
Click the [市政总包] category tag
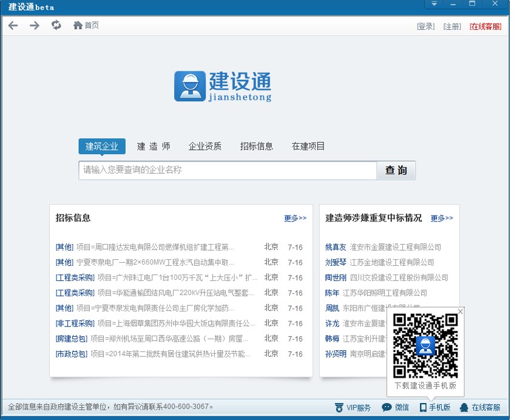72,354
